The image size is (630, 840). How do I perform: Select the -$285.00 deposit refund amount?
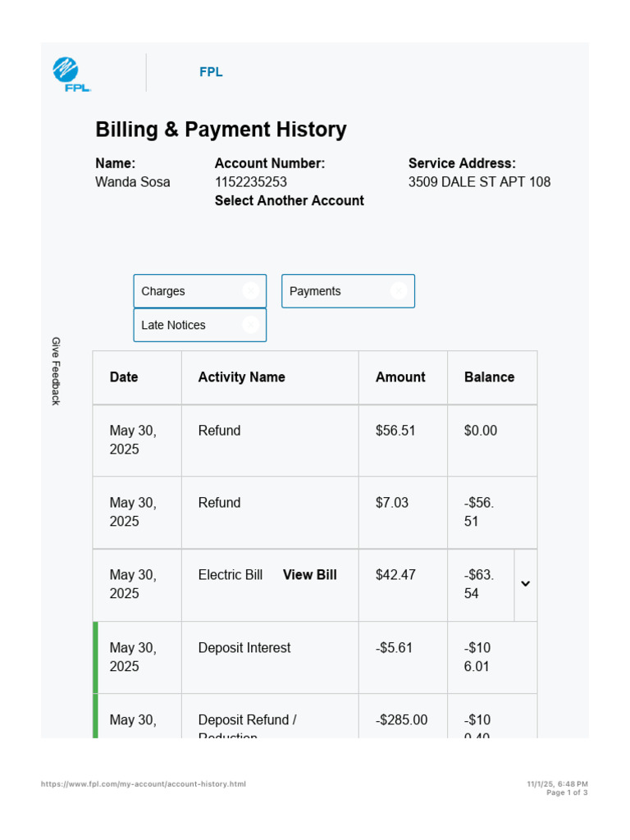point(401,719)
